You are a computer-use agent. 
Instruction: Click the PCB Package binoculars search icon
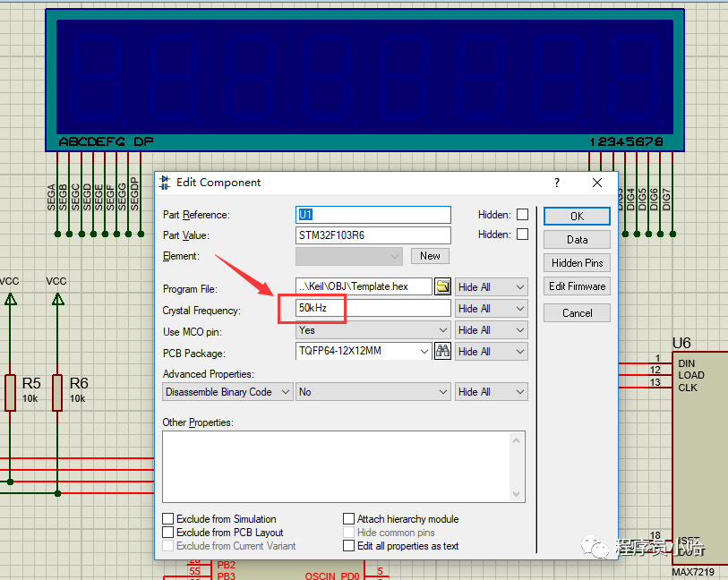coord(442,352)
